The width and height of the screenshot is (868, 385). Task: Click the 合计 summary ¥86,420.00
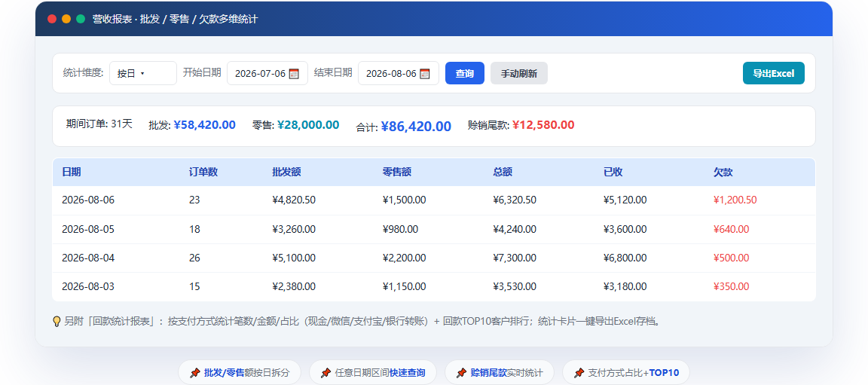[x=416, y=127]
